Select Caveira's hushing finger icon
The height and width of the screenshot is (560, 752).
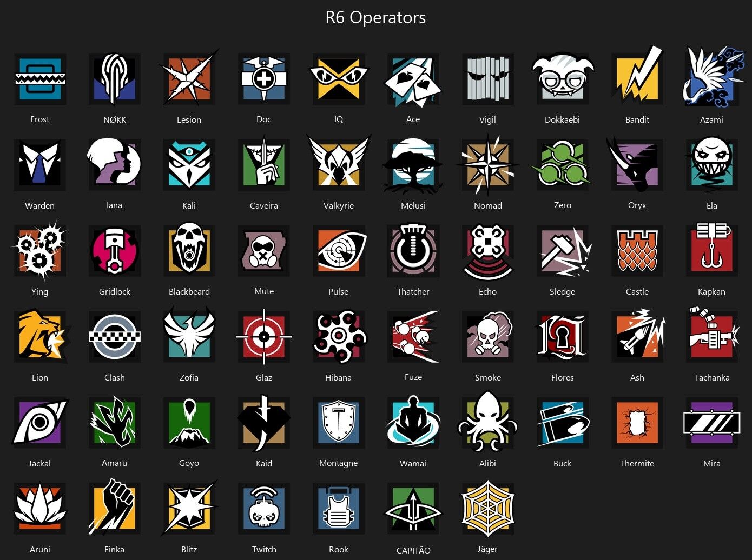[264, 165]
